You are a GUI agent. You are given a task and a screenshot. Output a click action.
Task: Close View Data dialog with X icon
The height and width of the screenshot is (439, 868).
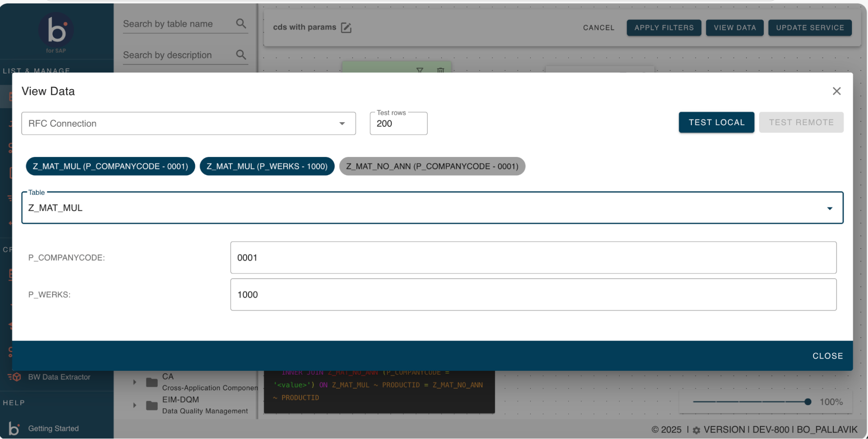(x=836, y=91)
